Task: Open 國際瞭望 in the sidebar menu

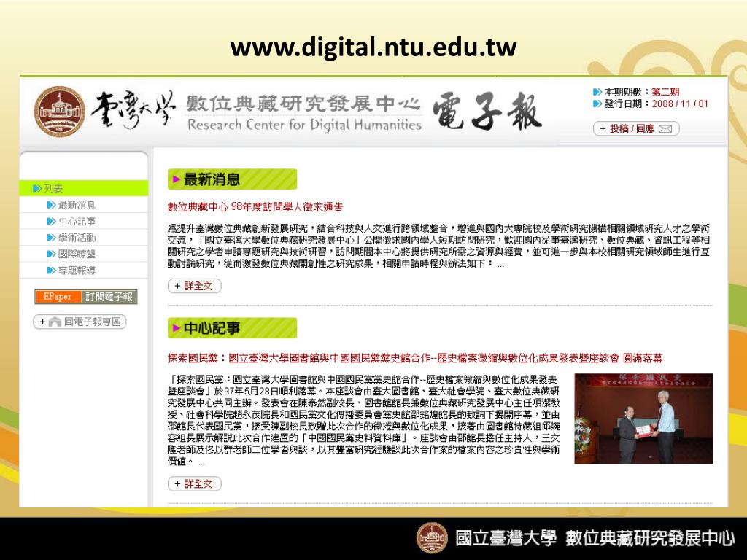Action: pyautogui.click(x=77, y=254)
